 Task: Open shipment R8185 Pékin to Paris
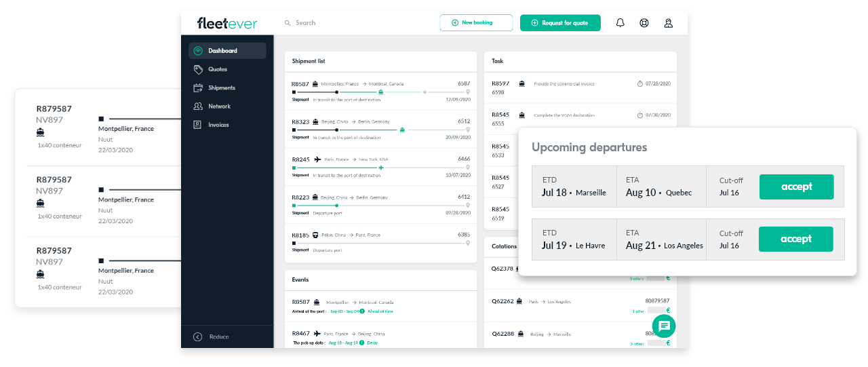[x=380, y=242]
